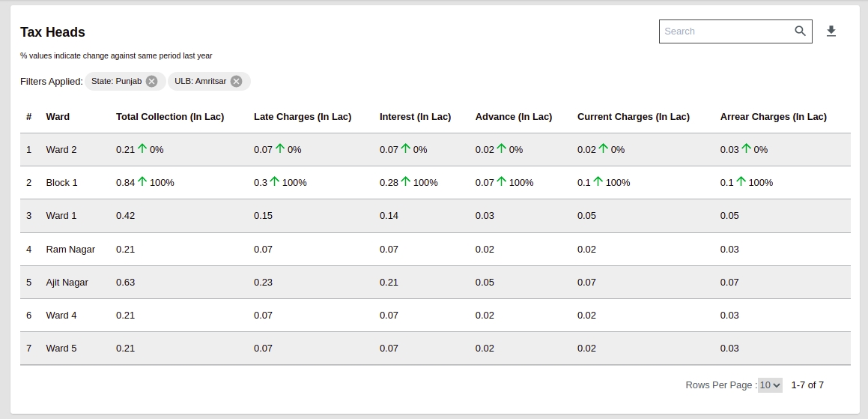Click the Block 1 ward entry
This screenshot has height=419, width=868.
click(x=61, y=183)
